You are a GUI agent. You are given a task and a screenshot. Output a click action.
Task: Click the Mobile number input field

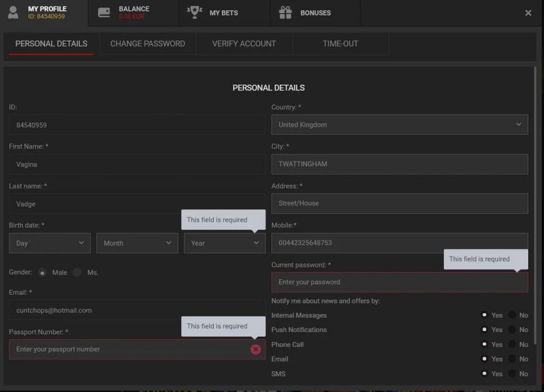coord(400,242)
